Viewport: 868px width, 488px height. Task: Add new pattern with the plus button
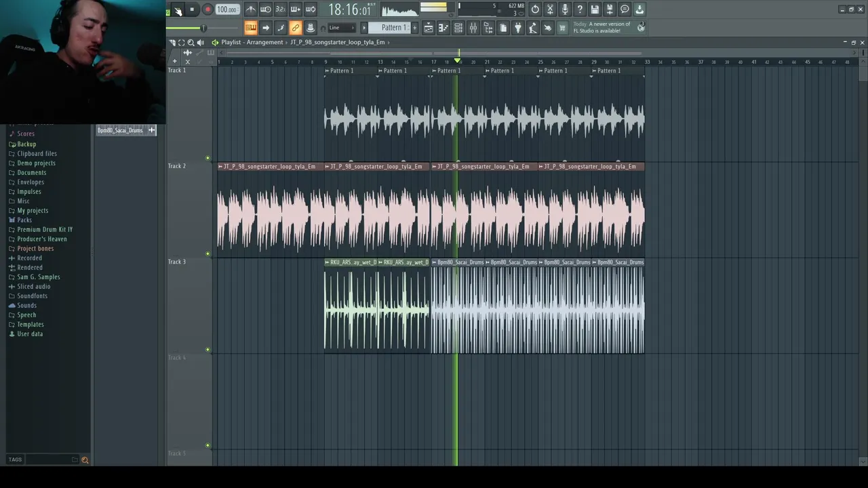414,28
